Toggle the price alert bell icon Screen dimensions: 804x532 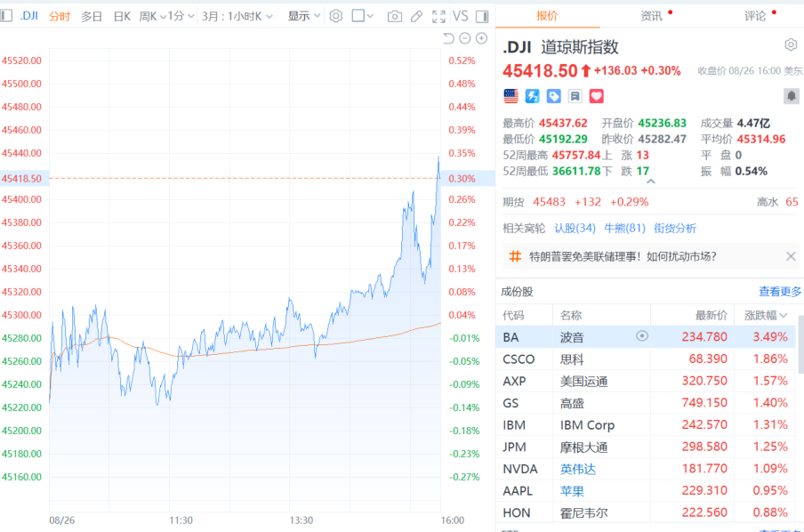792,96
